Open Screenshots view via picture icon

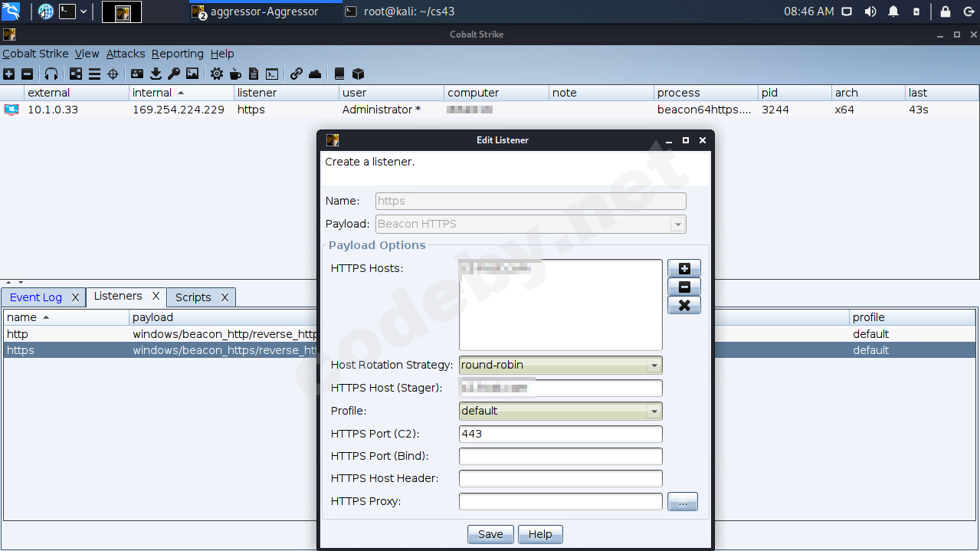[192, 74]
